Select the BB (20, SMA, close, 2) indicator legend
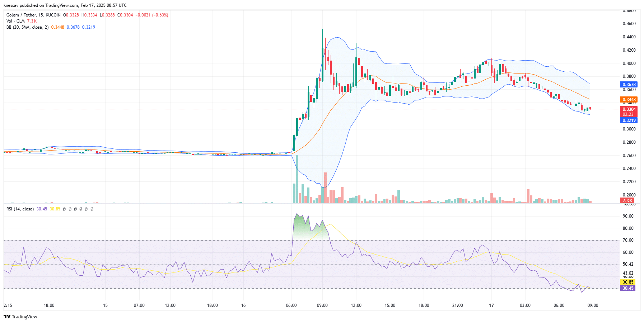 click(x=28, y=27)
